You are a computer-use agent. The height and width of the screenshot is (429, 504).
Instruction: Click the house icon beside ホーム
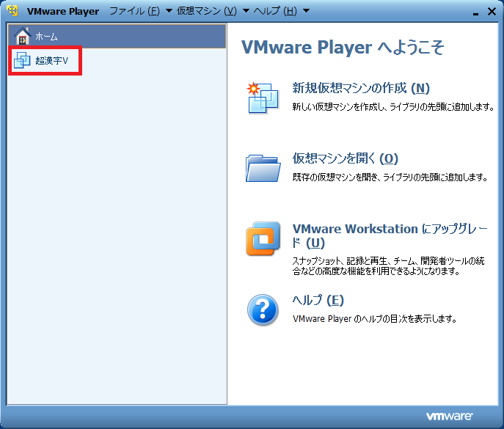tap(23, 36)
